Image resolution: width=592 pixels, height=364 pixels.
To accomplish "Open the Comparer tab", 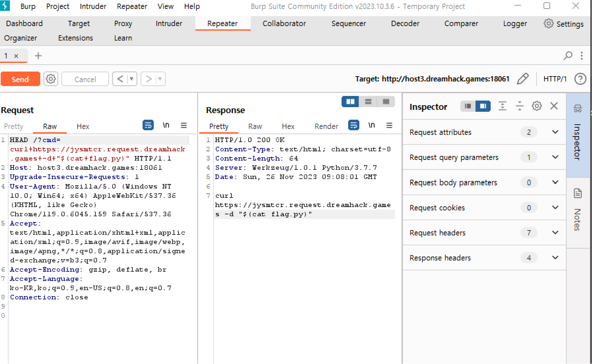I will pyautogui.click(x=461, y=23).
